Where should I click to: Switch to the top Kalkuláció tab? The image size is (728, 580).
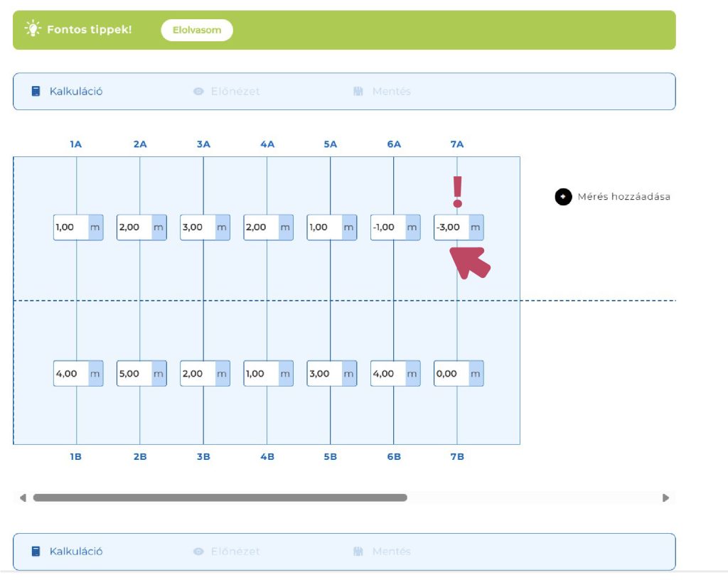75,92
